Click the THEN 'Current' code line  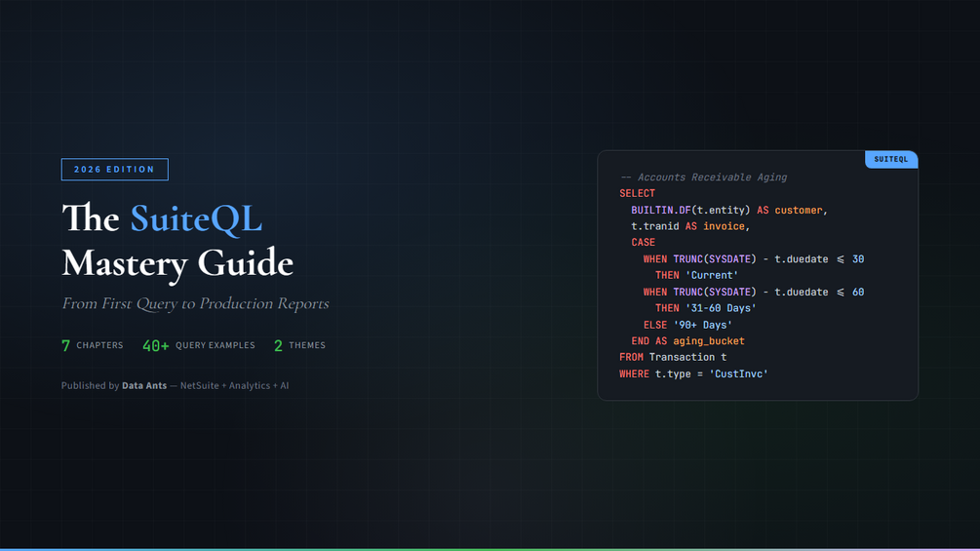pyautogui.click(x=697, y=275)
